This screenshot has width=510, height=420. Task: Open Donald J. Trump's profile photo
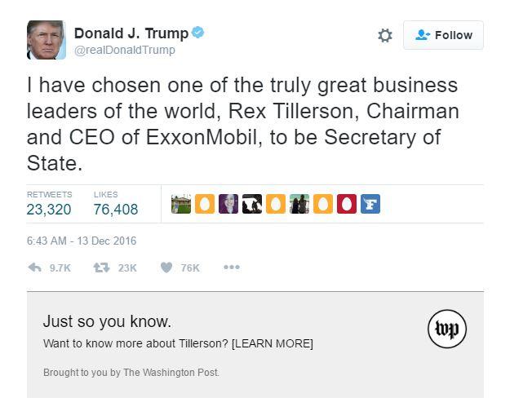[47, 39]
